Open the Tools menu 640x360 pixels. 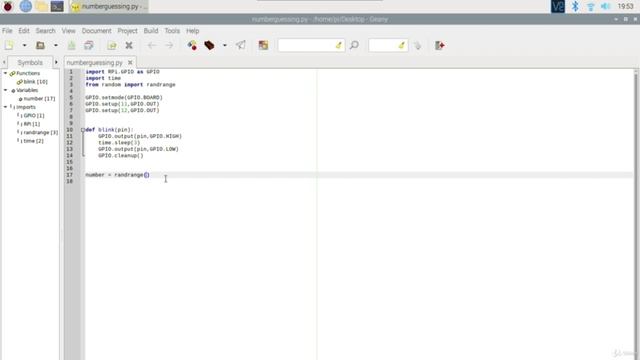pyautogui.click(x=172, y=31)
